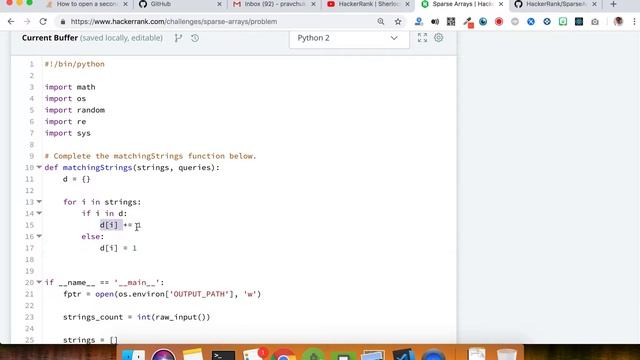Viewport: 640px width, 360px height.
Task: Click the line 'import random'
Action: click(x=75, y=110)
